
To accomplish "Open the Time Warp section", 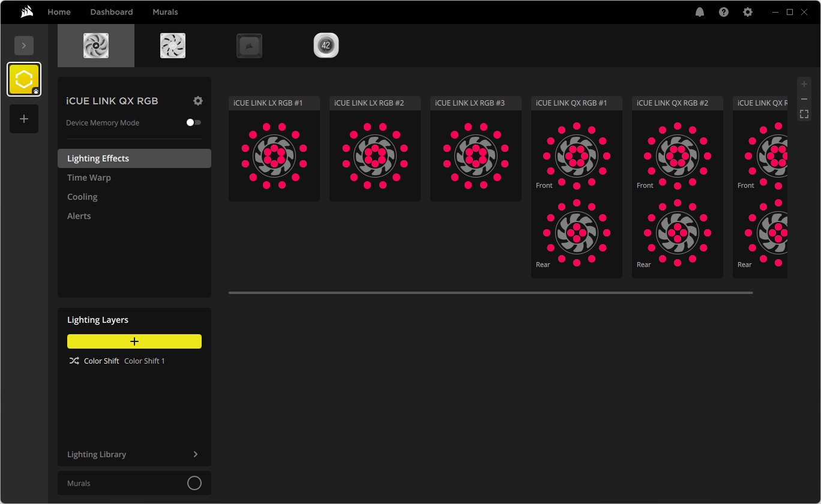I will [89, 178].
